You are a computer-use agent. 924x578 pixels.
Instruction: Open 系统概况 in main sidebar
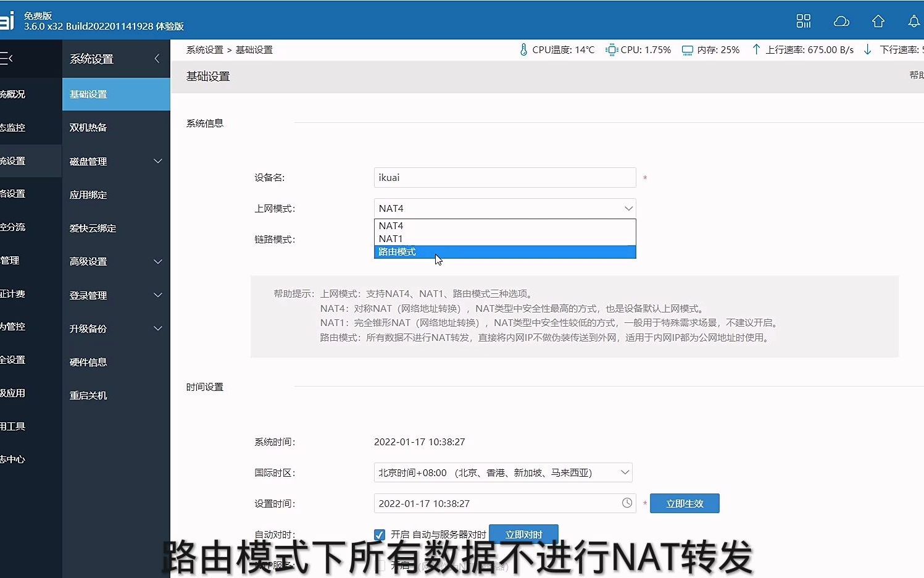point(31,94)
